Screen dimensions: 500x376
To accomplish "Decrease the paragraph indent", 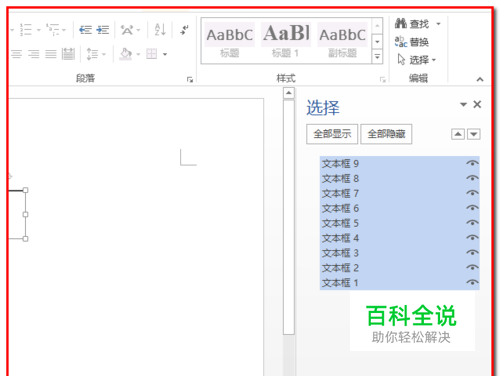I will [85, 30].
